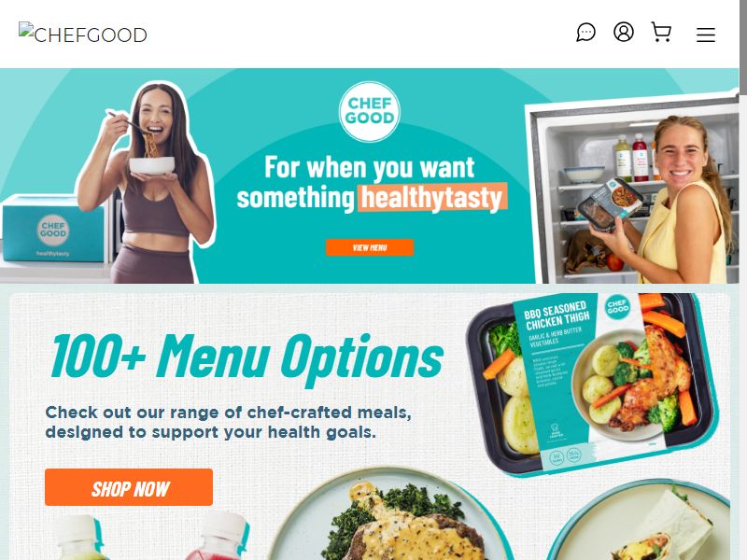747x560 pixels.
Task: Open the chat speech bubble icon
Action: [585, 33]
